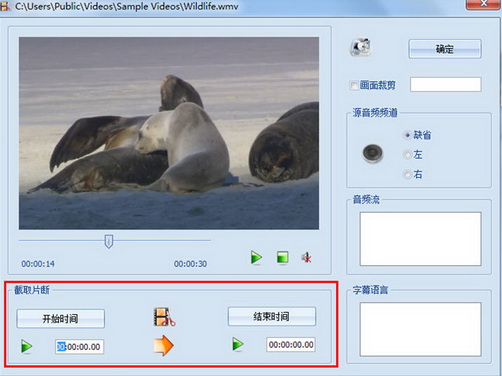The height and width of the screenshot is (376, 502).
Task: Click the film strip scissors cut icon
Action: 164,317
